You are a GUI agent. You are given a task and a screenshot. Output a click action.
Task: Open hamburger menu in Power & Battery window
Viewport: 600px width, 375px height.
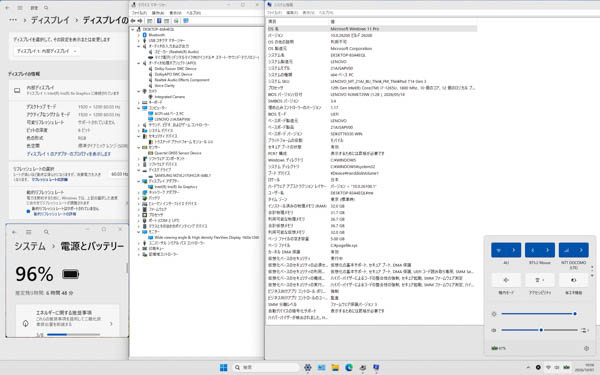[x=28, y=232]
